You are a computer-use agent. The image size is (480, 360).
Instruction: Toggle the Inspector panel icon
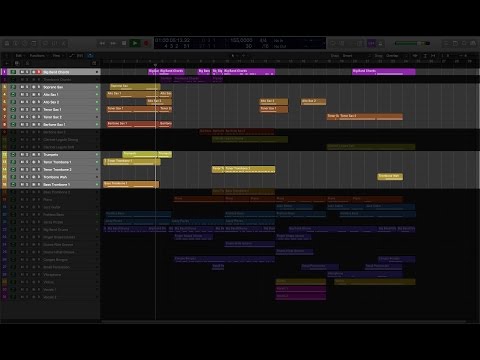pyautogui.click(x=16, y=43)
